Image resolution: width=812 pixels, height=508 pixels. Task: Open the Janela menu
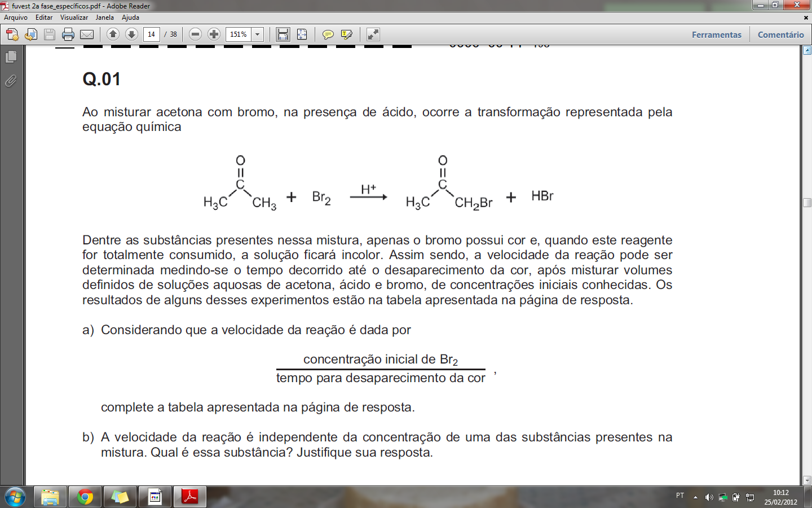(x=105, y=17)
